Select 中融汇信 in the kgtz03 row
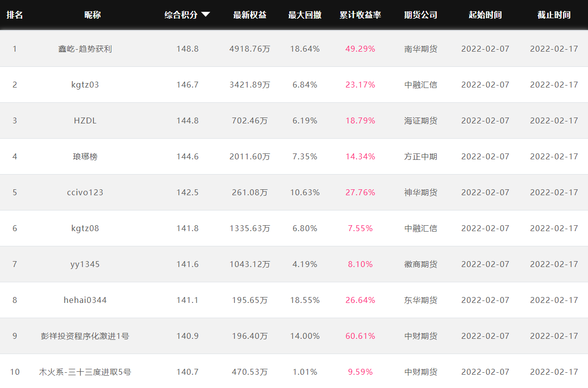Image resolution: width=588 pixels, height=388 pixels. tap(421, 85)
